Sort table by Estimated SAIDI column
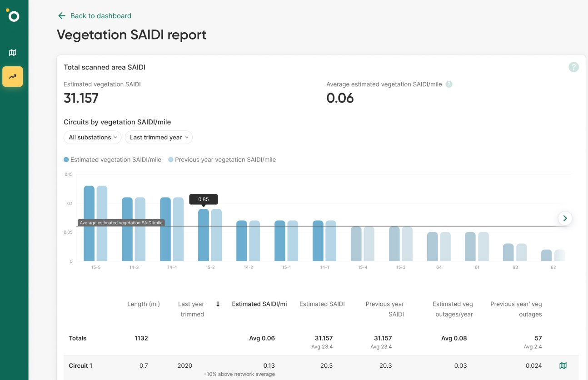The width and height of the screenshot is (588, 380). click(322, 304)
